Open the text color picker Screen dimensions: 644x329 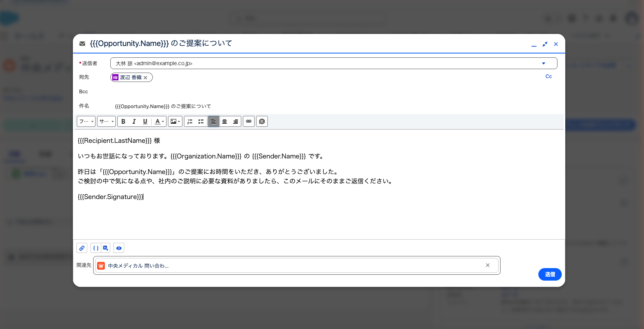(159, 121)
